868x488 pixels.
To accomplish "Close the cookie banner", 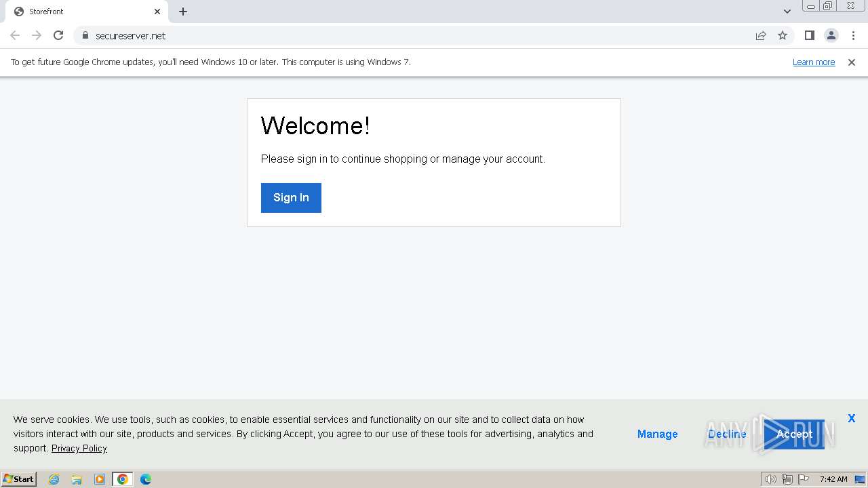I will tap(852, 418).
